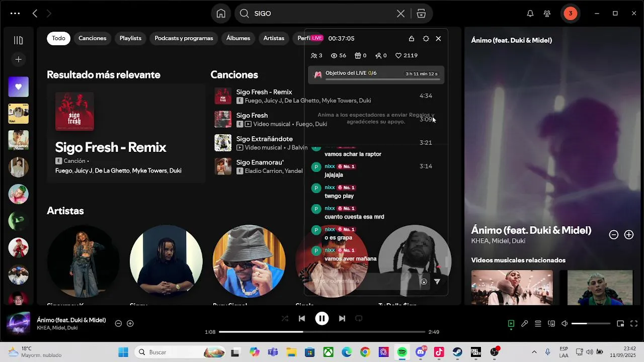Open ESP LAA keyboard language switcher
This screenshot has height=362, width=644.
click(564, 352)
